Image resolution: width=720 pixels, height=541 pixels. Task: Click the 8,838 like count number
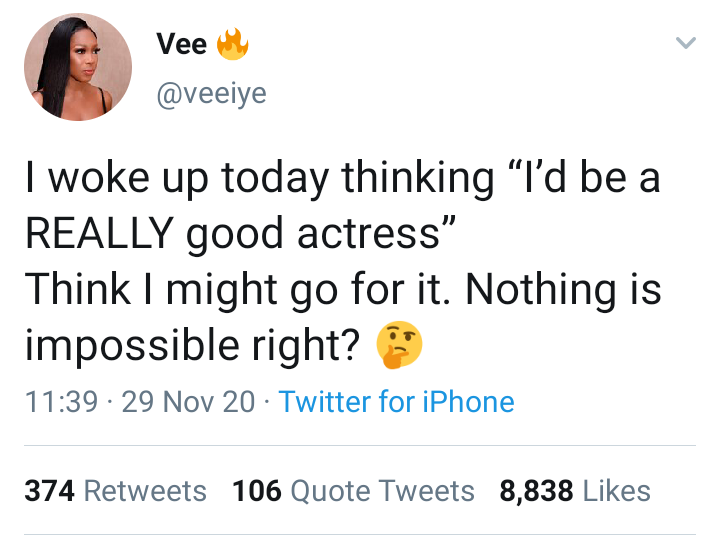coord(536,491)
